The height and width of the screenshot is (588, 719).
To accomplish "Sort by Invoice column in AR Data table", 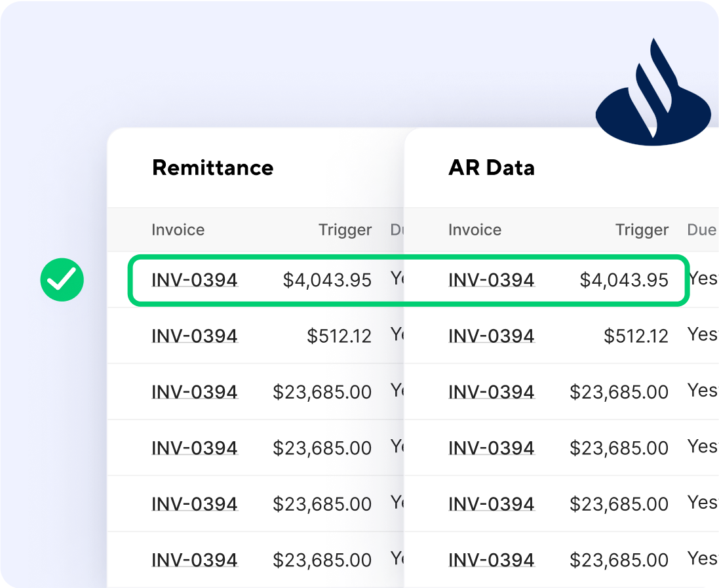I will (475, 230).
